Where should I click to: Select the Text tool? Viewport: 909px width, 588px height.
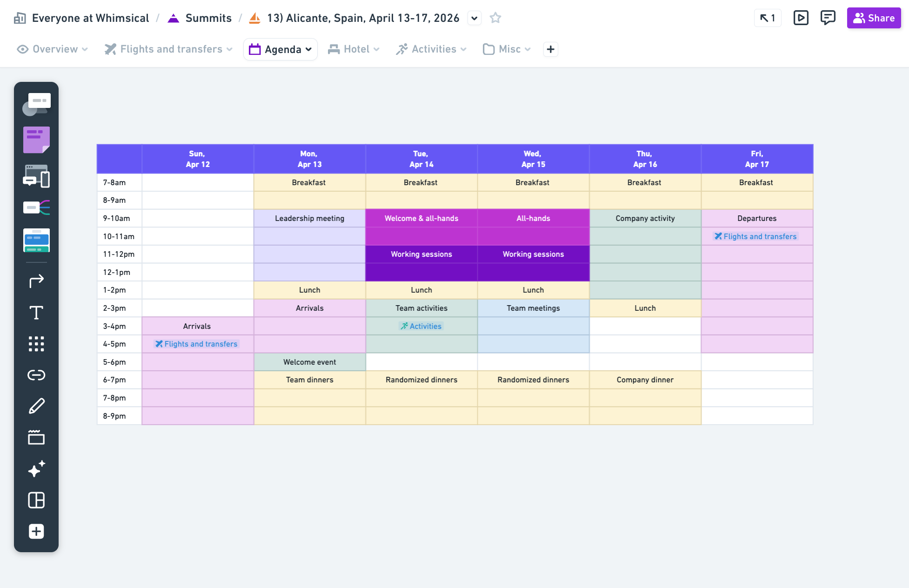[36, 313]
